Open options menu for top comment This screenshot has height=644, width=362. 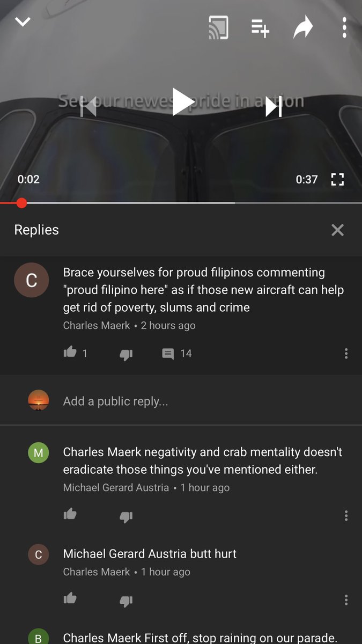click(x=346, y=353)
